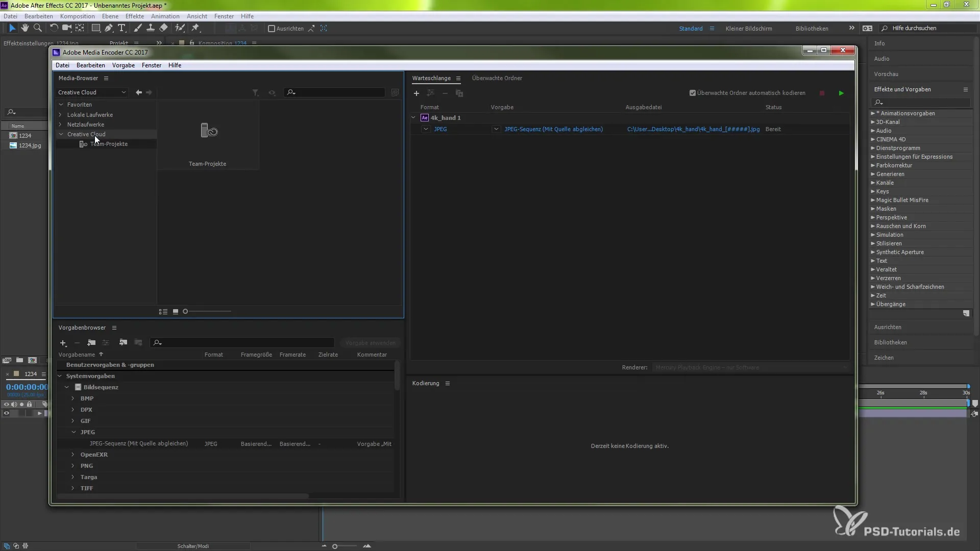Open the Media-Browser file type filter
Viewport: 980px width, 551px height.
click(x=256, y=93)
